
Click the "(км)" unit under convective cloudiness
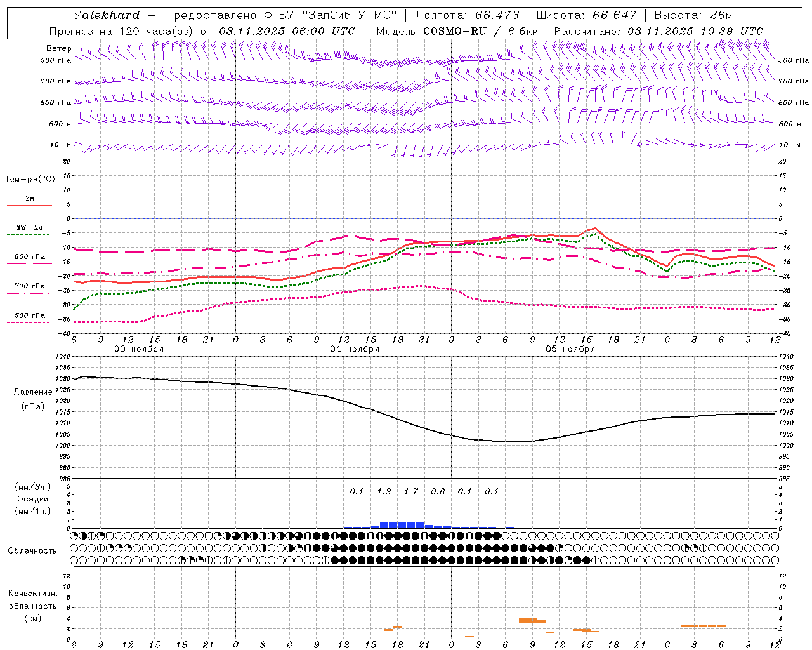33,618
